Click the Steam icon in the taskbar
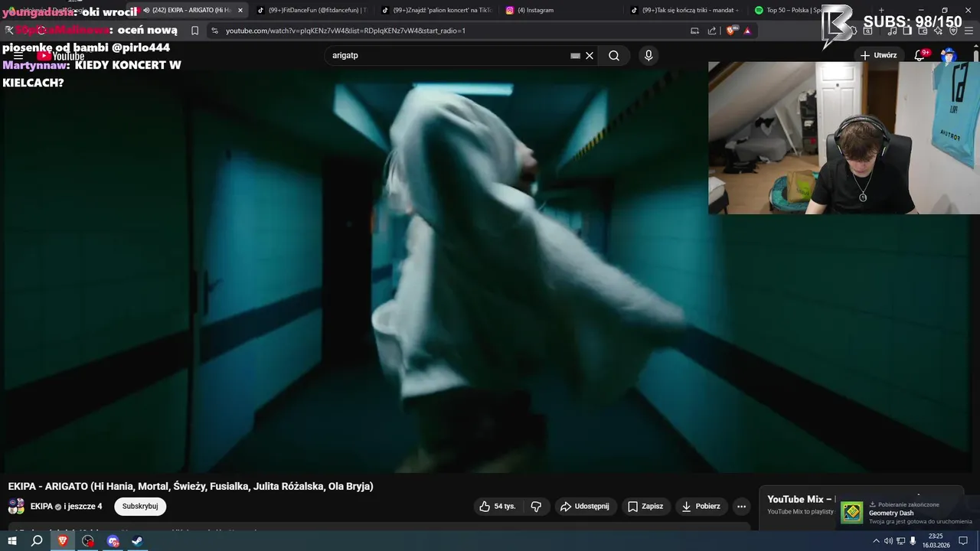The width and height of the screenshot is (980, 551). click(x=137, y=541)
